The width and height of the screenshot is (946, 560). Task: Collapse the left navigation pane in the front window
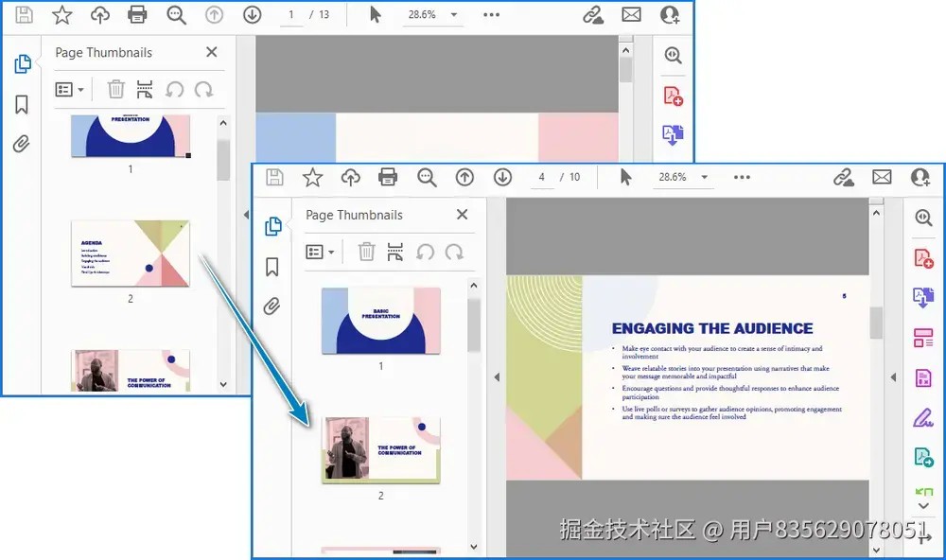point(498,377)
